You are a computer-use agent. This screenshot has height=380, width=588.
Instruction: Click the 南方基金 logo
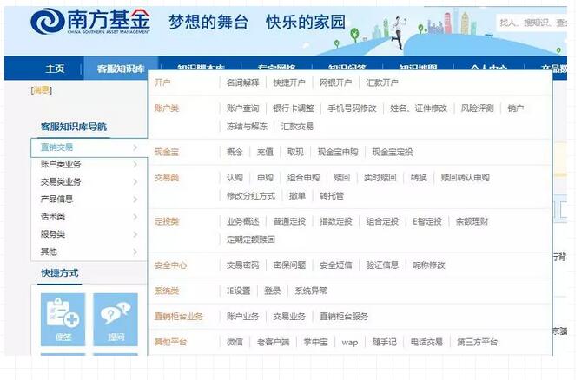(x=89, y=23)
